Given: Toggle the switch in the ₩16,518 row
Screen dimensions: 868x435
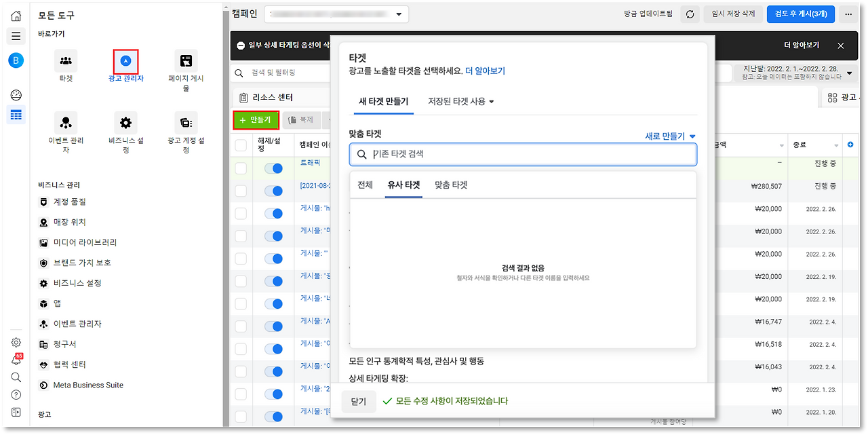Looking at the screenshot, I should [273, 349].
